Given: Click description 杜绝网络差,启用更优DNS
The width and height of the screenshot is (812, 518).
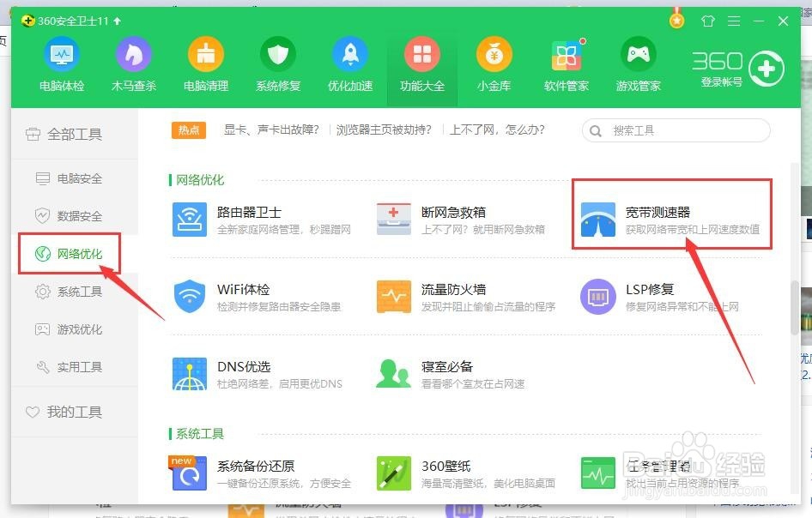Looking at the screenshot, I should point(280,384).
